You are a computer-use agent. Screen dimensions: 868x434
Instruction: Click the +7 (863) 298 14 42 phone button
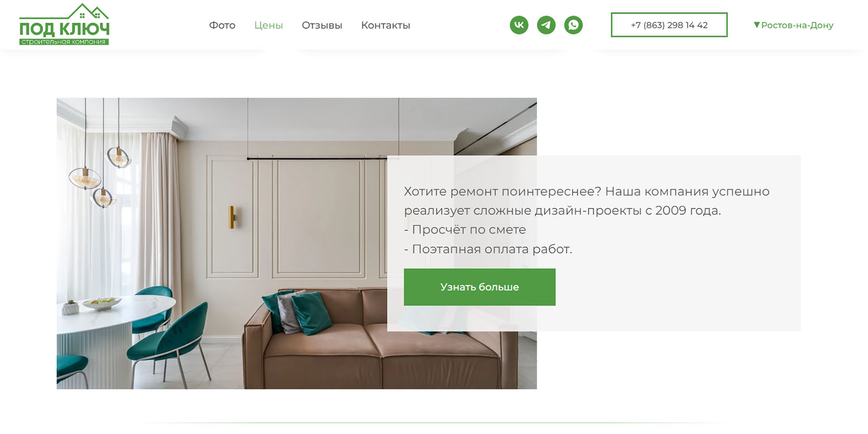tap(669, 25)
